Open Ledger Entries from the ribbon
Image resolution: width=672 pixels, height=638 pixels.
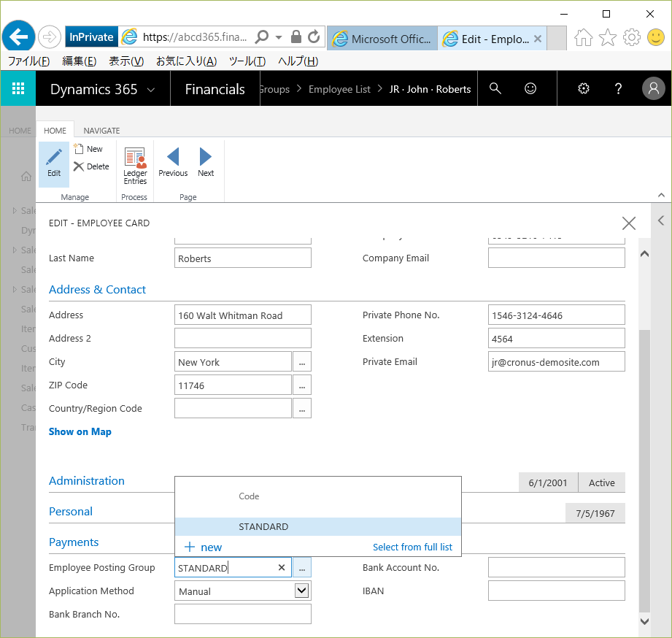[x=135, y=166]
